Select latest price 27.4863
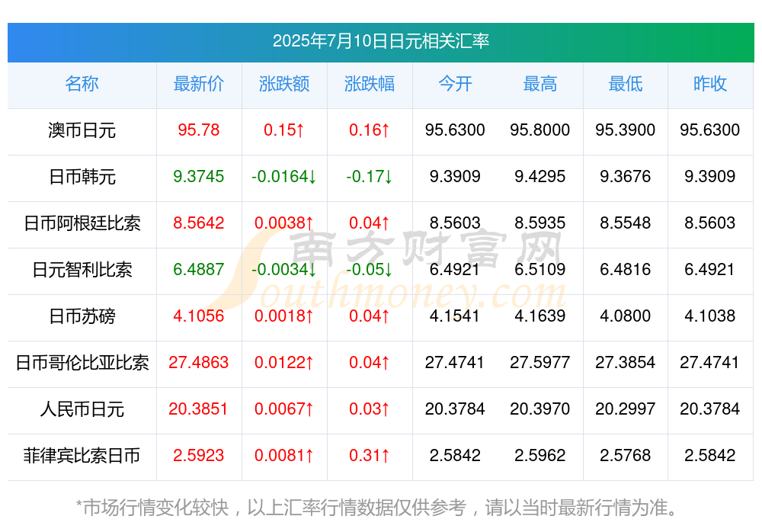This screenshot has height=532, width=762. click(x=198, y=362)
